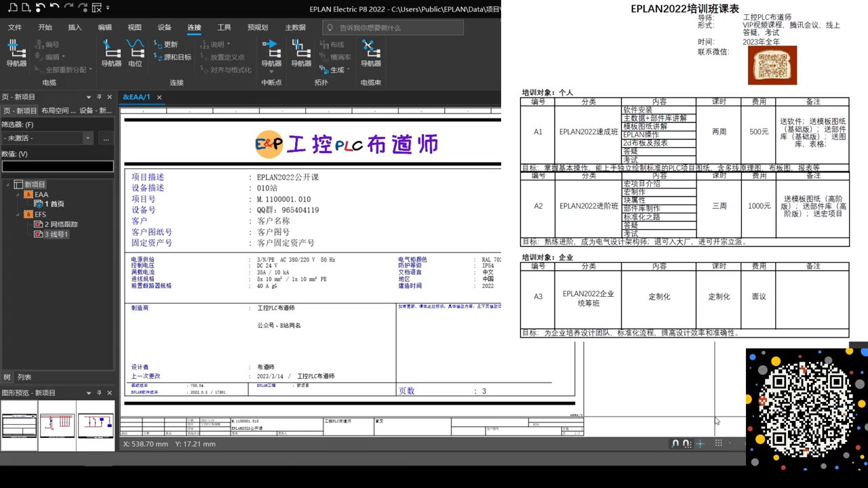Click 对齐与格式化 align and format
Screen dimensions: 868x488
225,70
